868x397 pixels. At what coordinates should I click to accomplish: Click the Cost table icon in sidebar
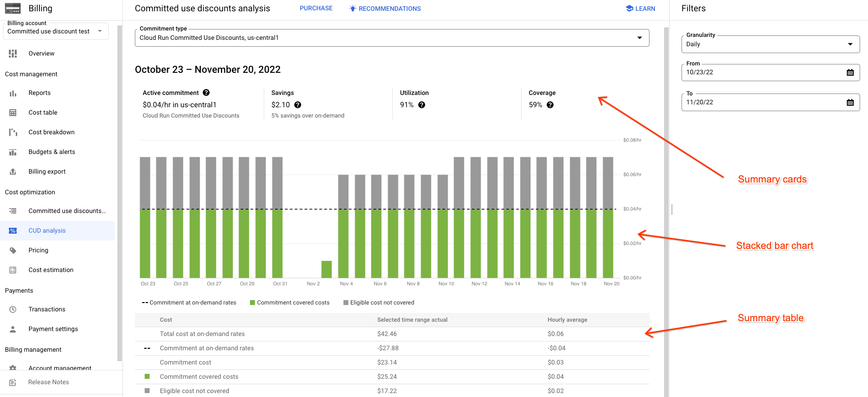(x=13, y=113)
